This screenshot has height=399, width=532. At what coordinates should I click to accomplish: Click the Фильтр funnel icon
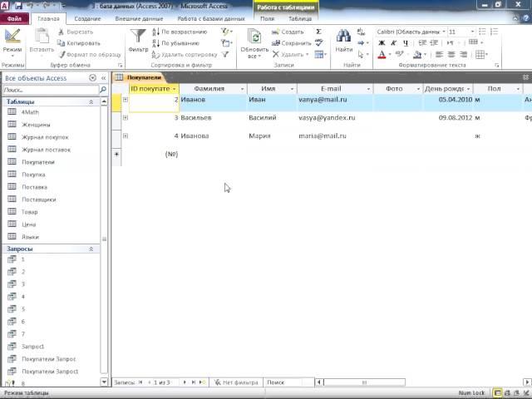click(138, 37)
